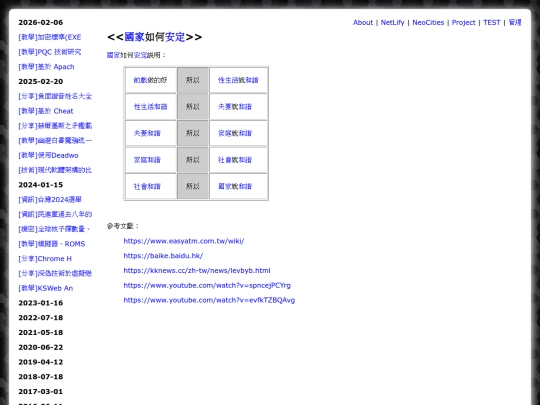Click the 管理 link at top right
This screenshot has width=540, height=405.
coord(515,22)
